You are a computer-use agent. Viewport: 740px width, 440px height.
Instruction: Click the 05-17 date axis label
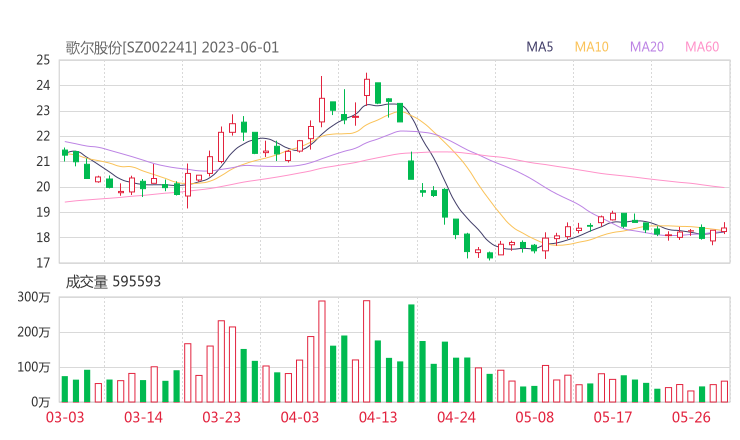(613, 417)
